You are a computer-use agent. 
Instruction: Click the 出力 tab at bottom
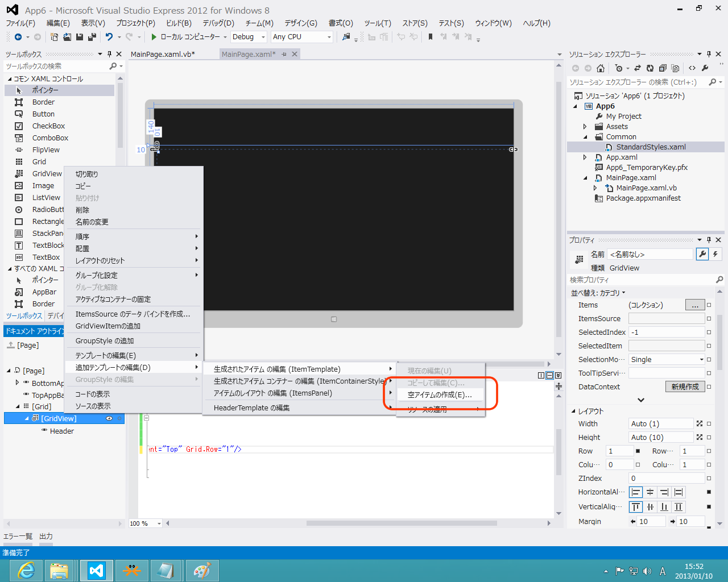click(x=46, y=537)
